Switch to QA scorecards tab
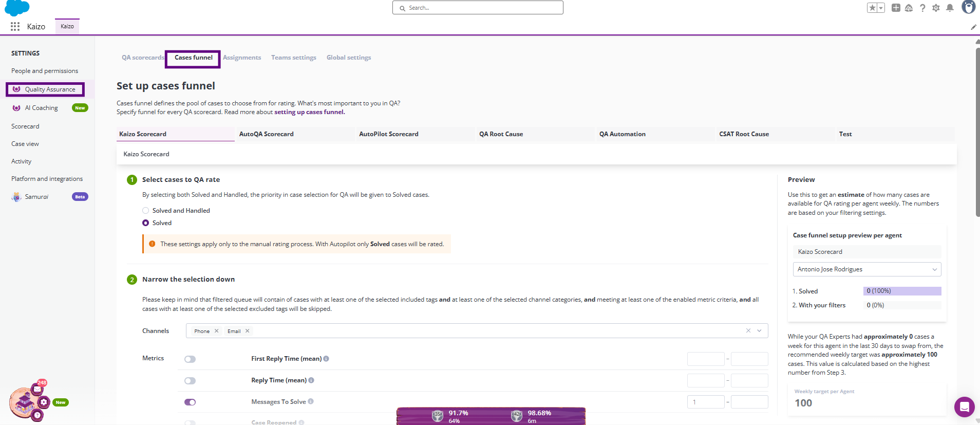The image size is (980, 425). coord(143,58)
